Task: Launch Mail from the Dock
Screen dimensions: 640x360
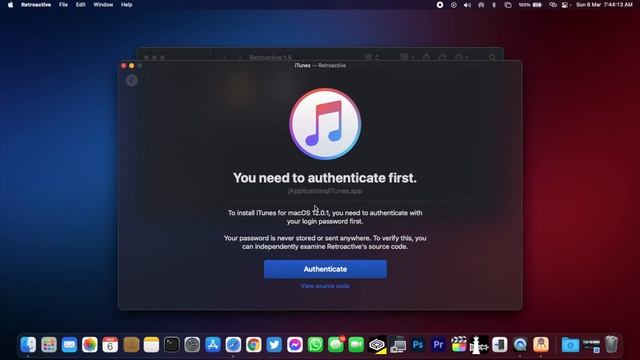Action: [x=69, y=345]
